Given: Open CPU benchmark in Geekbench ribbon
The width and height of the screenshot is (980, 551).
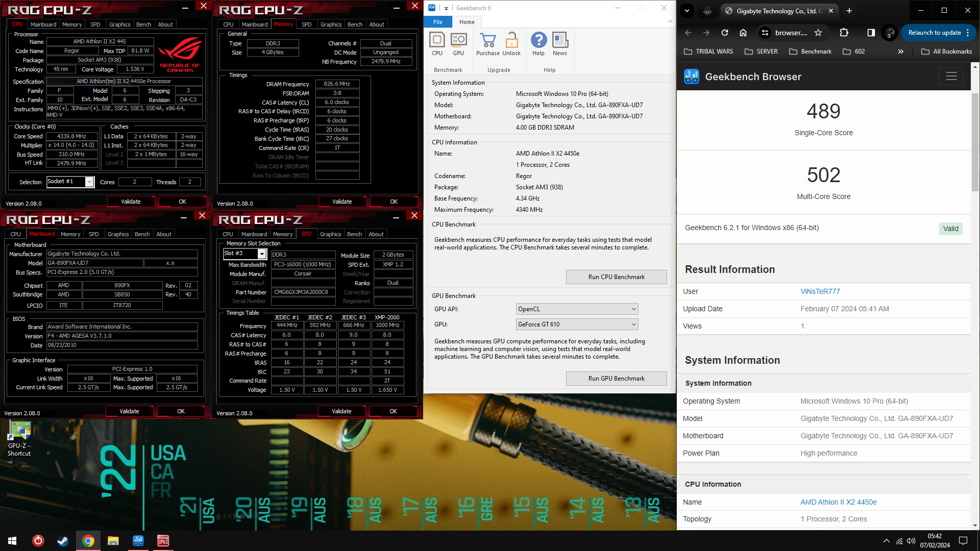Looking at the screenshot, I should click(x=437, y=44).
